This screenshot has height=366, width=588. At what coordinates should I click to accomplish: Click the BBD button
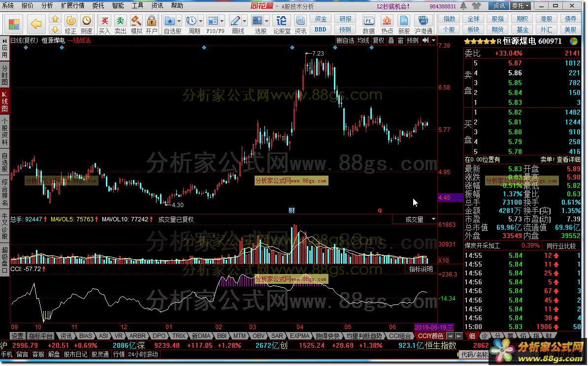pyautogui.click(x=320, y=29)
